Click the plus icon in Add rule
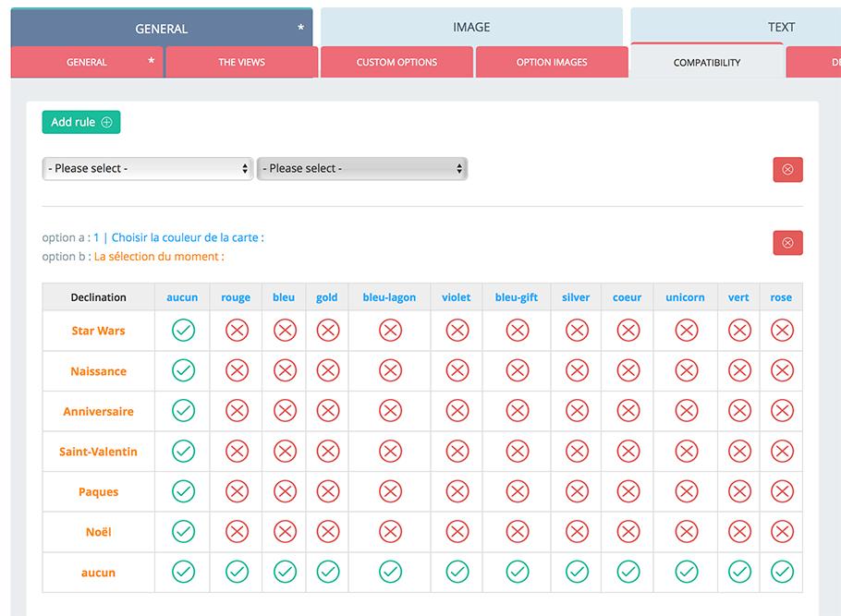Image resolution: width=841 pixels, height=616 pixels. point(106,122)
